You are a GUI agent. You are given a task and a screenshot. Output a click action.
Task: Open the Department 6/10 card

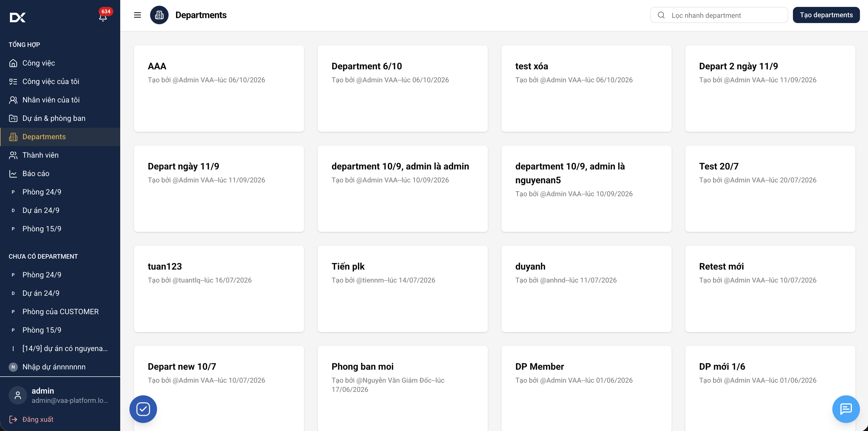pyautogui.click(x=403, y=89)
